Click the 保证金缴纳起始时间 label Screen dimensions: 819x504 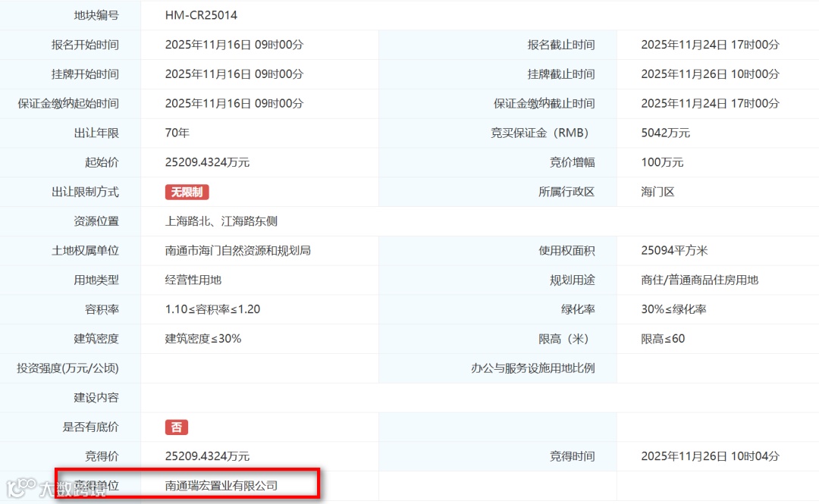[68, 103]
